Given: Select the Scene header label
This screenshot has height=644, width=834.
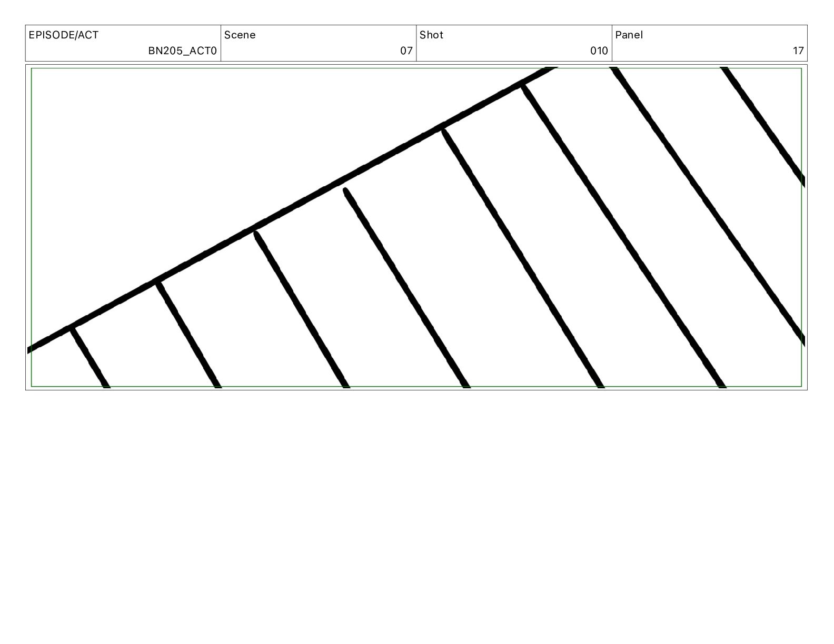Looking at the screenshot, I should pos(240,35).
